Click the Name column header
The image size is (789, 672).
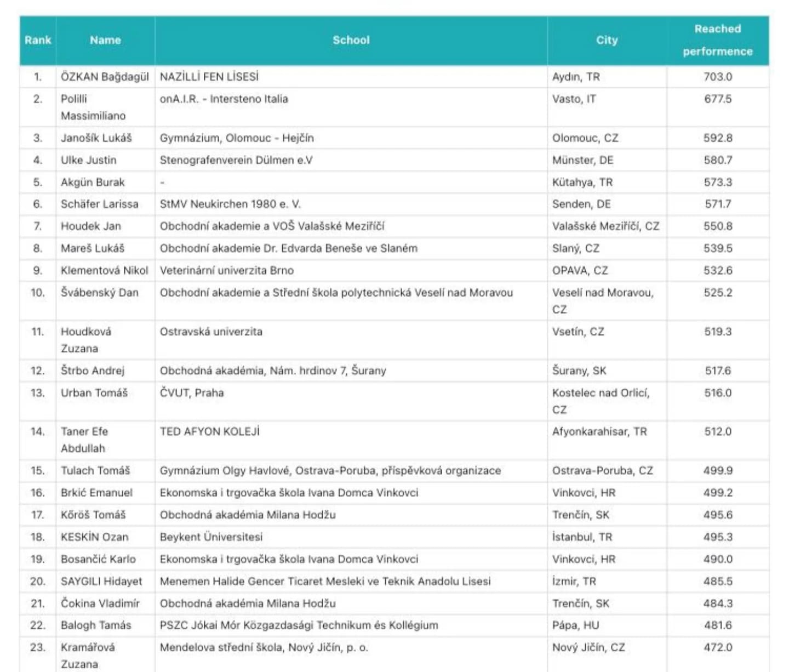[x=105, y=40]
